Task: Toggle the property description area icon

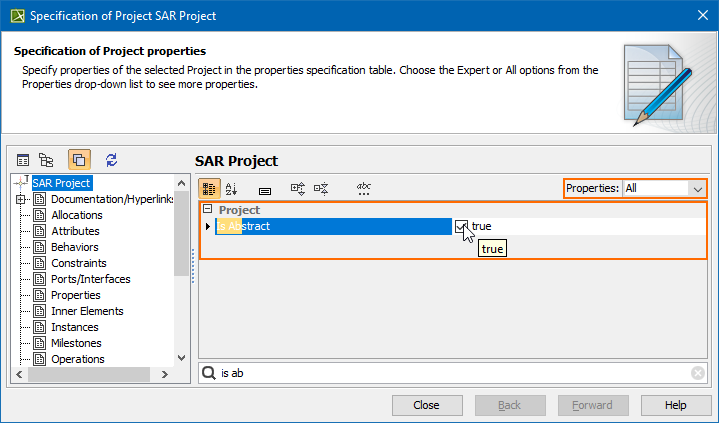Action: click(x=264, y=188)
